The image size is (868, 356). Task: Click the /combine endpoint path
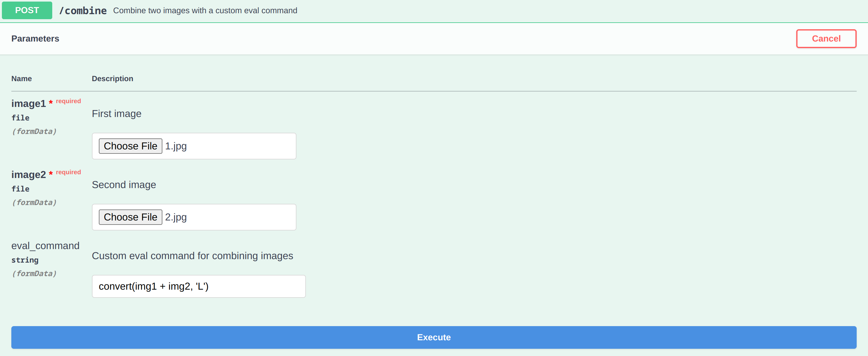pos(83,11)
